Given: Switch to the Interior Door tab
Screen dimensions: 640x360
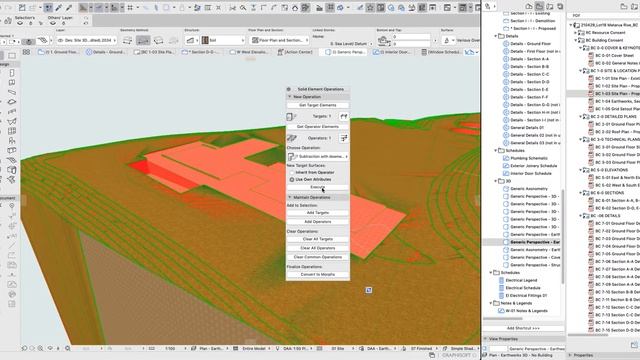Looking at the screenshot, I should (393, 52).
